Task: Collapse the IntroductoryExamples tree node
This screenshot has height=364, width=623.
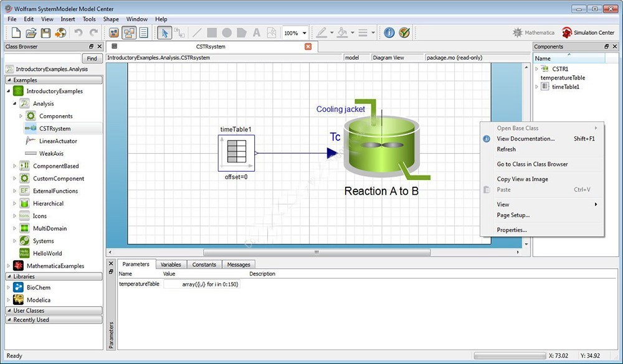Action: [x=9, y=91]
